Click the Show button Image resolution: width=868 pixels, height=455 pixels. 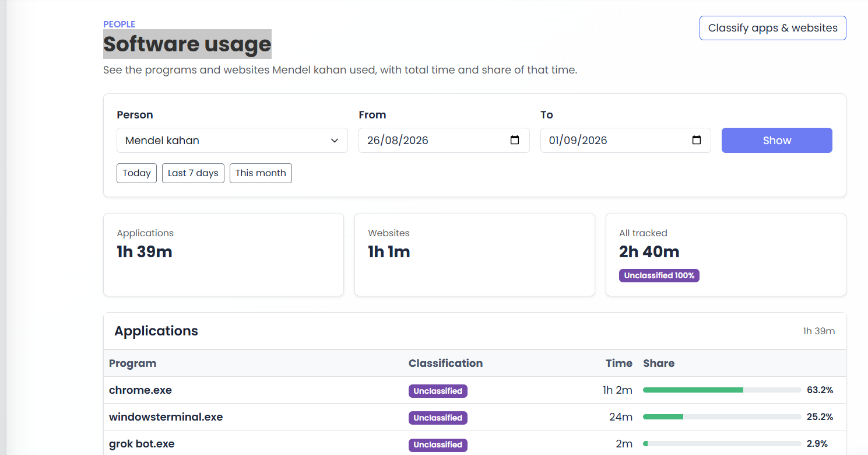point(776,141)
